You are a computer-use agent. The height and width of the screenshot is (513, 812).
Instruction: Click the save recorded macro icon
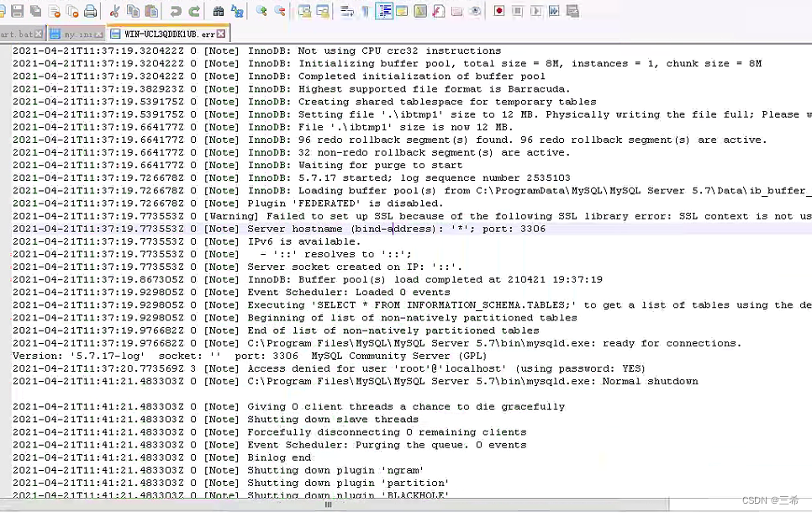(x=572, y=11)
